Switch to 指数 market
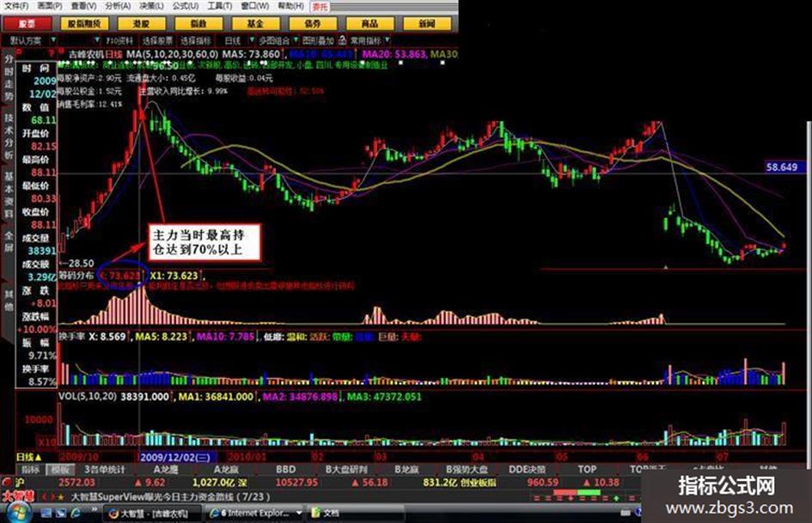812x523 pixels. tap(198, 24)
